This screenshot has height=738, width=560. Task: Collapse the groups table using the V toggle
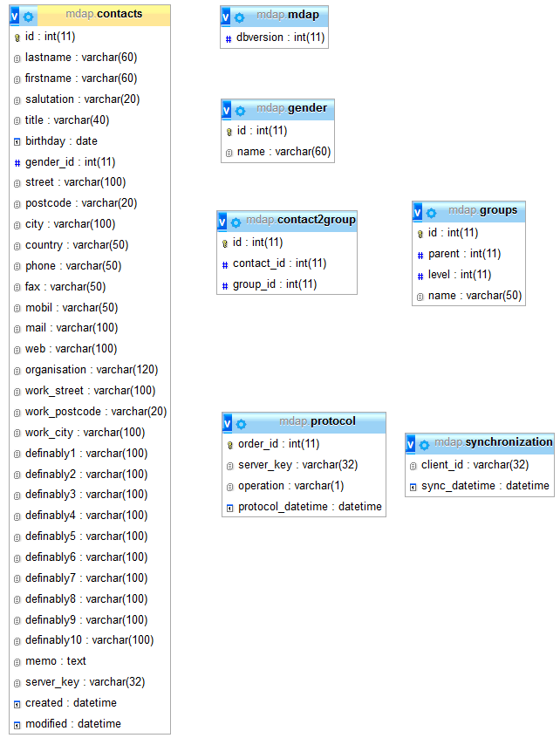418,213
